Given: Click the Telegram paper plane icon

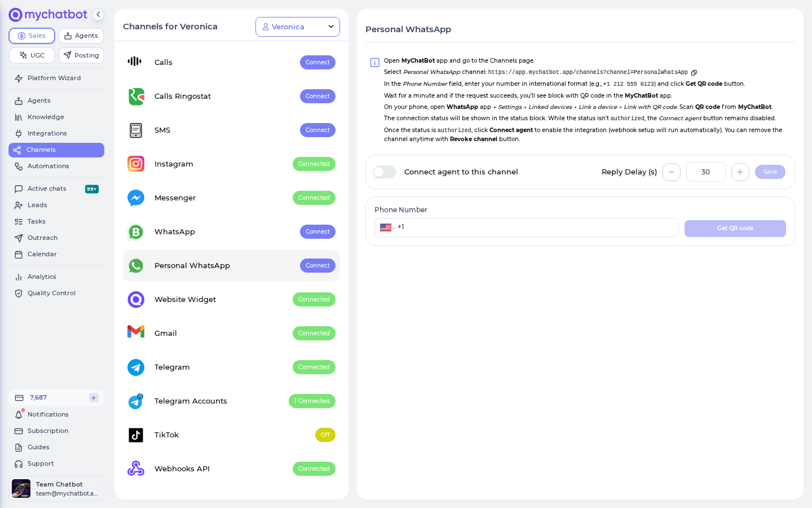Looking at the screenshot, I should pyautogui.click(x=136, y=367).
